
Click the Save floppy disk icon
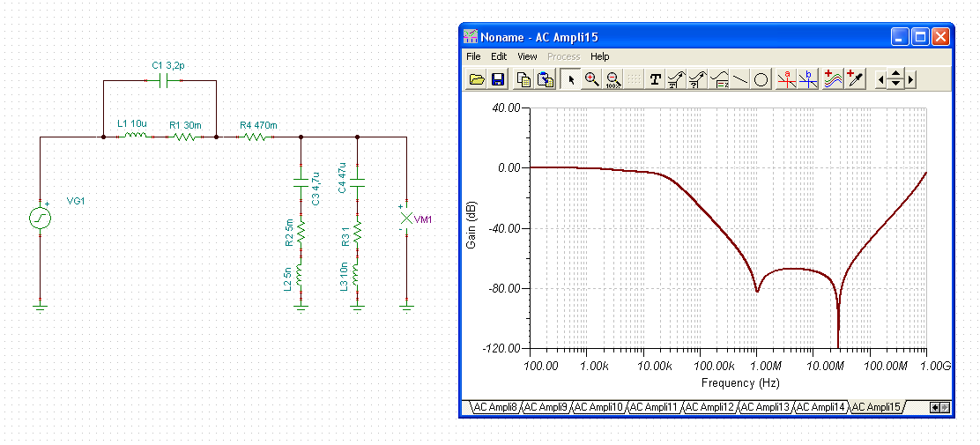pyautogui.click(x=498, y=79)
